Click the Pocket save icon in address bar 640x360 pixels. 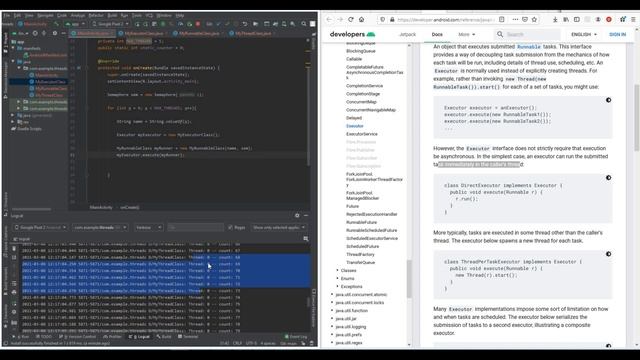click(x=525, y=20)
